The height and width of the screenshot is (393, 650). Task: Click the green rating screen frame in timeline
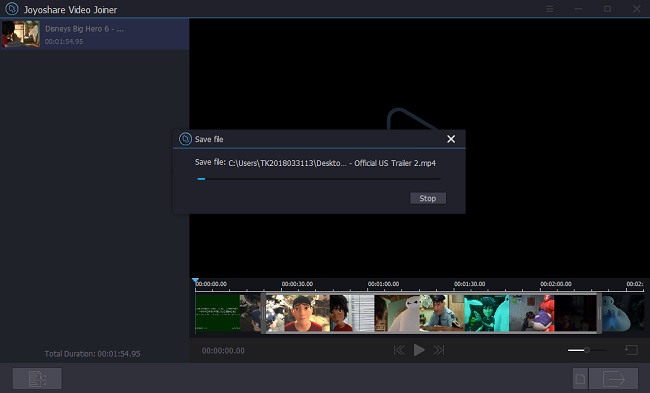click(218, 313)
